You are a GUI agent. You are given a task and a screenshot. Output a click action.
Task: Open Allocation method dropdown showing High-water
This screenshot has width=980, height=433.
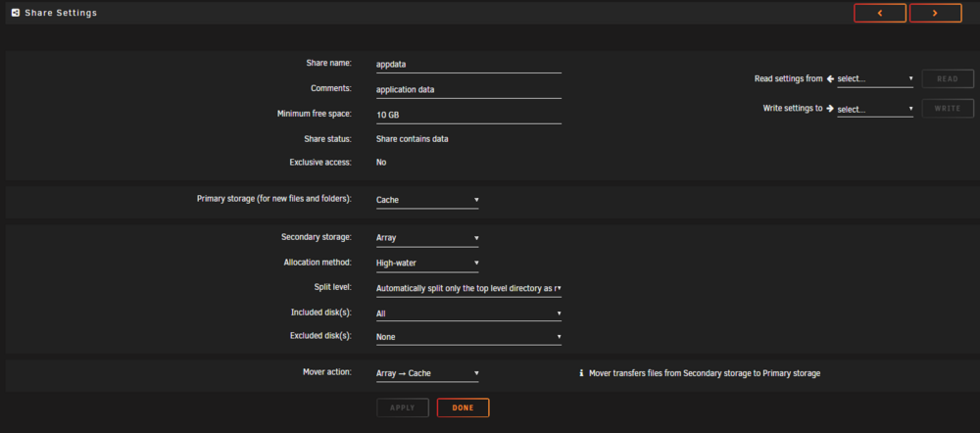[427, 264]
